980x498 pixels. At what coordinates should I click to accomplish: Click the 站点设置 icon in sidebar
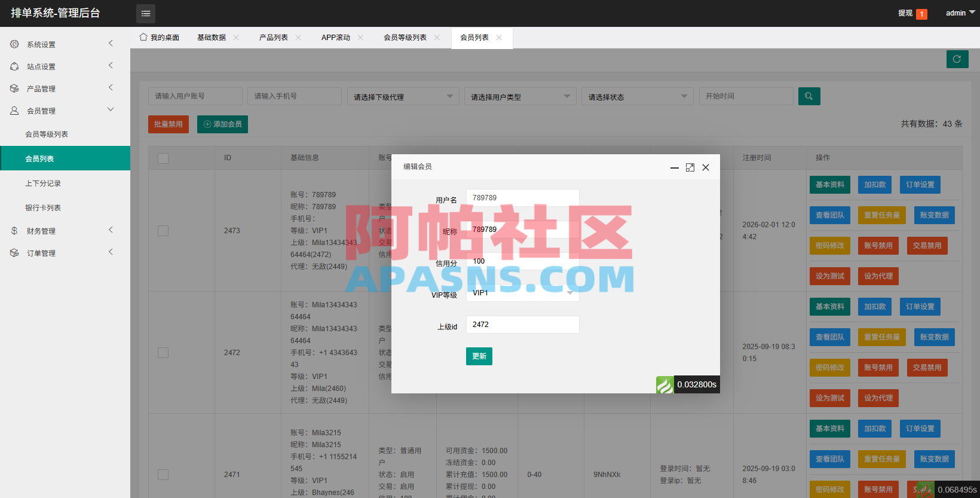[14, 66]
